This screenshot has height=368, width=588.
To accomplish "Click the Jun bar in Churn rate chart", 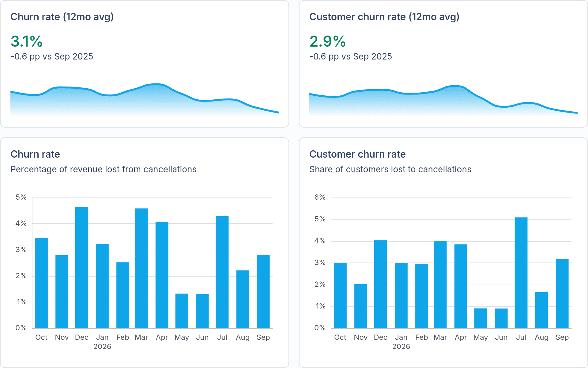I will click(202, 311).
